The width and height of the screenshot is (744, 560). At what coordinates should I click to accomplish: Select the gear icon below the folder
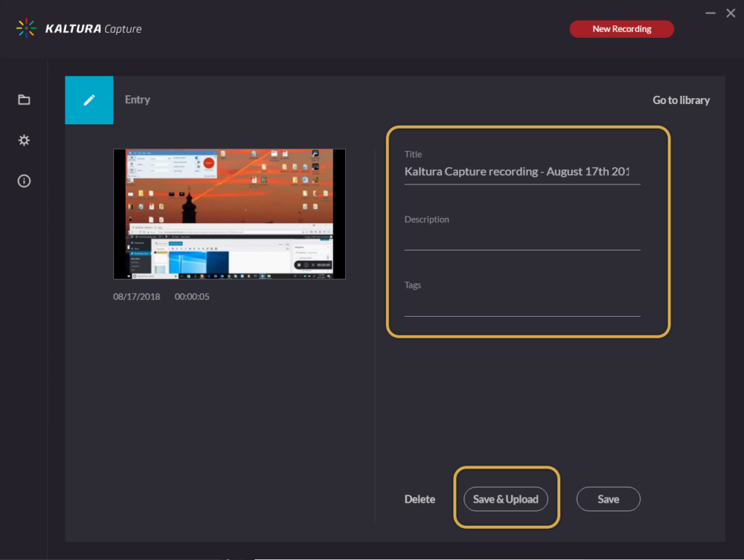23,140
